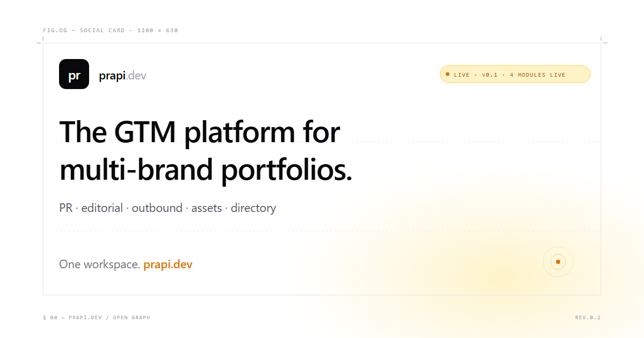Click the orange status dot inside the LIVE badge

448,75
